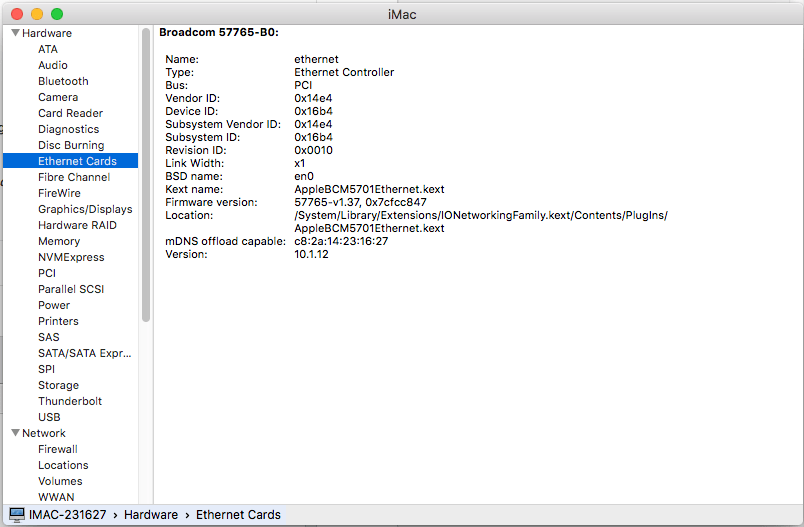Open the Card Reader entry

coord(70,113)
